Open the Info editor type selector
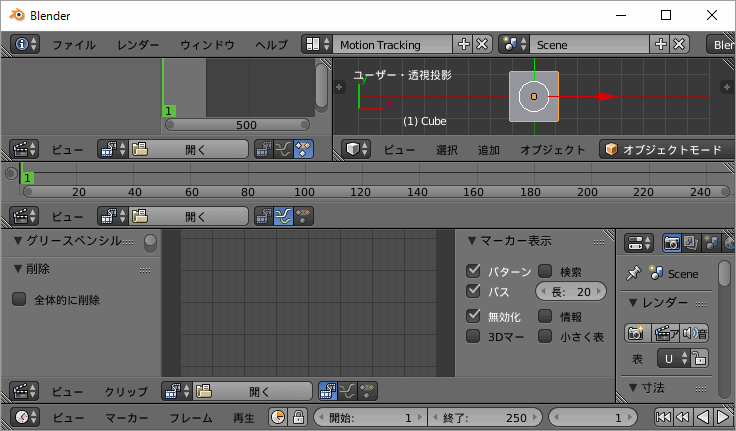Viewport: 736px width, 431px height. pyautogui.click(x=25, y=44)
